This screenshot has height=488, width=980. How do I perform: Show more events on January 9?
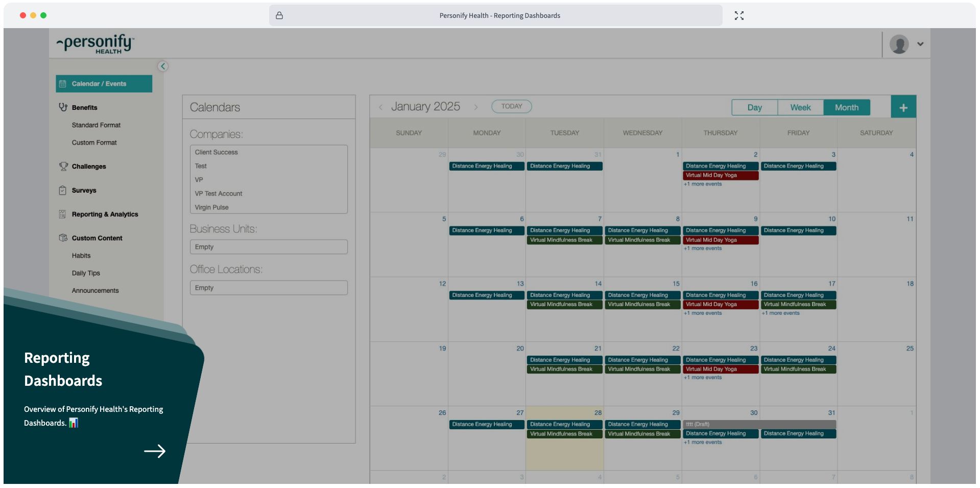703,248
